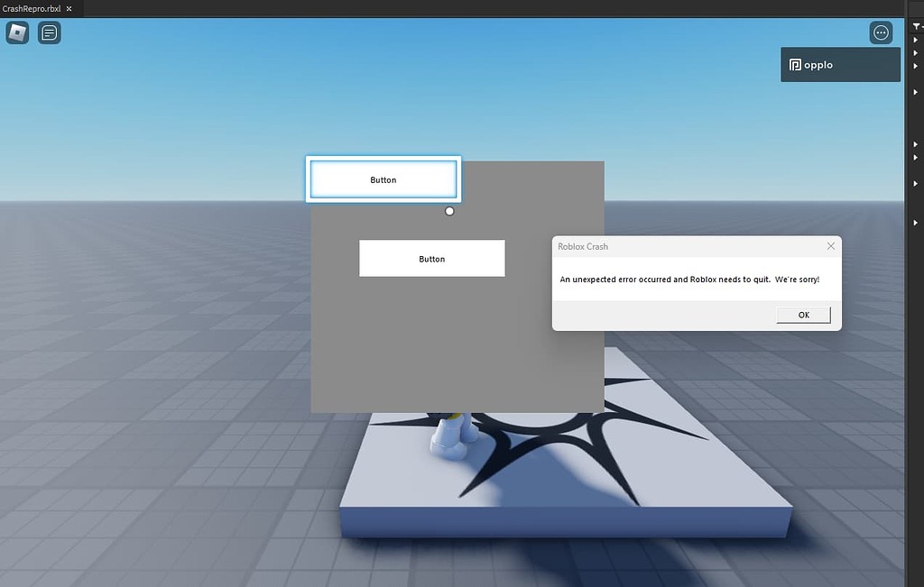Dismiss the crash message with OK
Image resolution: width=924 pixels, height=587 pixels.
802,314
